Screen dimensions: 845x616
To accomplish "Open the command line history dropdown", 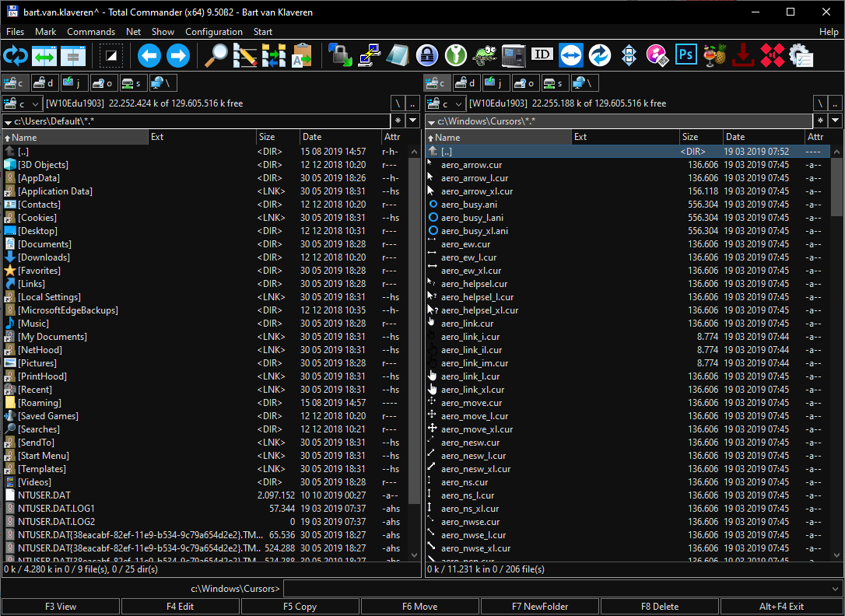I will [x=836, y=589].
